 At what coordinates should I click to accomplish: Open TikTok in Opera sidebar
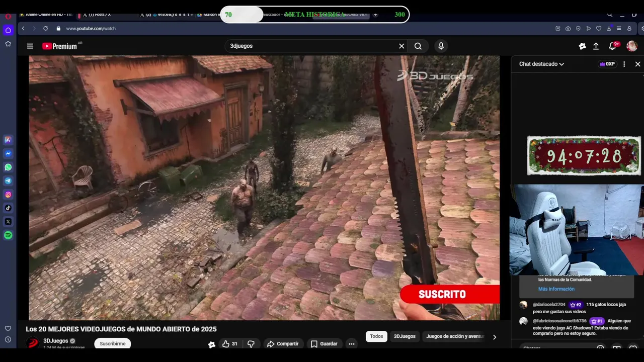coord(8,208)
